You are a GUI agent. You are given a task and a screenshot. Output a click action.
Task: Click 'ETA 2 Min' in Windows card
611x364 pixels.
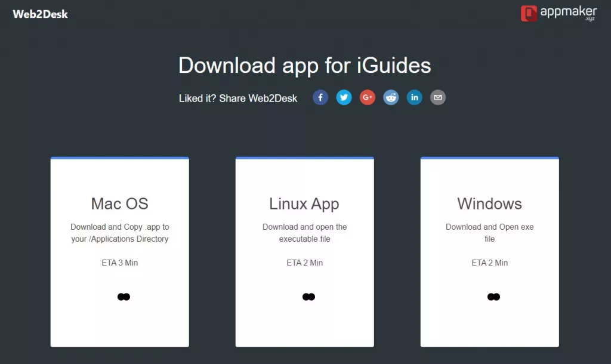click(490, 263)
